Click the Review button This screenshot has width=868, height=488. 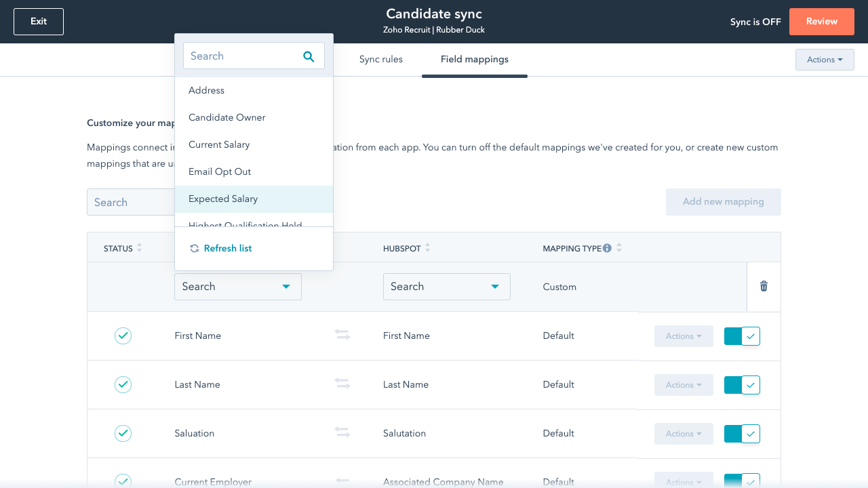coord(821,21)
